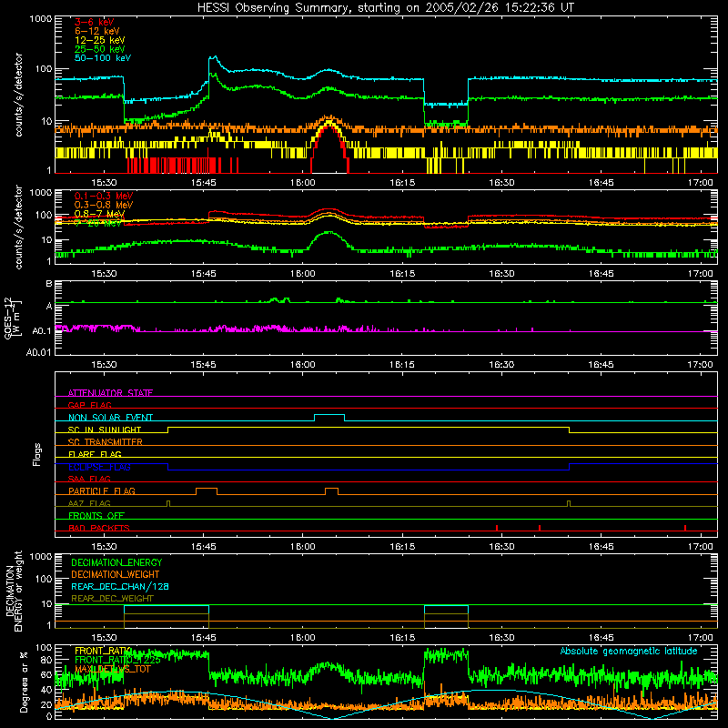Click the FRONT_RATIO_1225 legend entry
The height and width of the screenshot is (728, 728).
pos(117,660)
